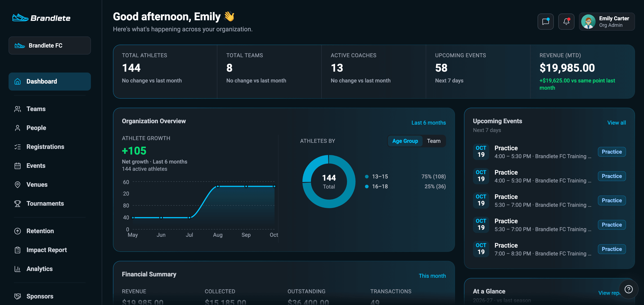Click the Sponsors handshake icon
Image resolution: width=644 pixels, height=305 pixels.
18,296
